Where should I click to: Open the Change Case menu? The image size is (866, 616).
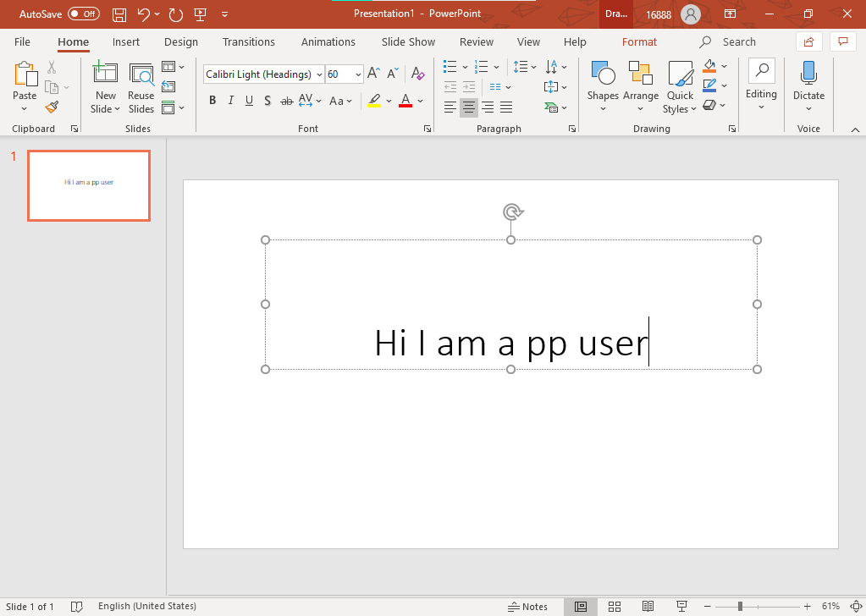340,101
